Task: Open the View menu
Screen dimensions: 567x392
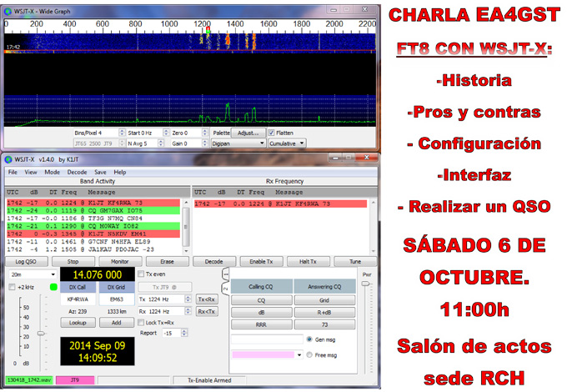Action: coord(31,172)
